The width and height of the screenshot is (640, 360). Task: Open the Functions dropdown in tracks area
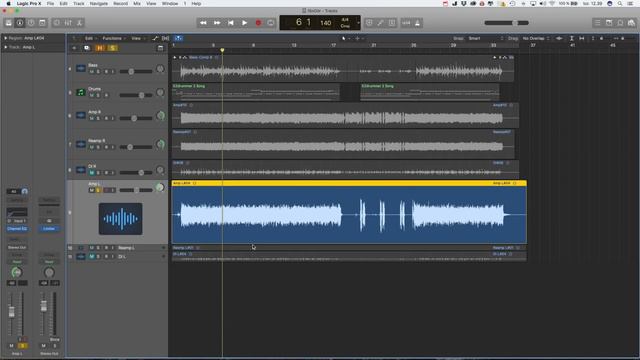[x=113, y=38]
